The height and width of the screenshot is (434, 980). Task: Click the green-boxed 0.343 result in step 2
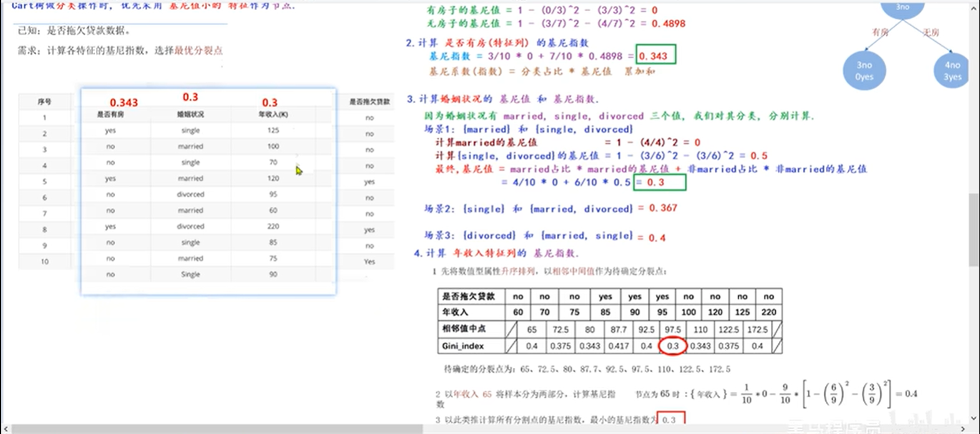tap(655, 55)
